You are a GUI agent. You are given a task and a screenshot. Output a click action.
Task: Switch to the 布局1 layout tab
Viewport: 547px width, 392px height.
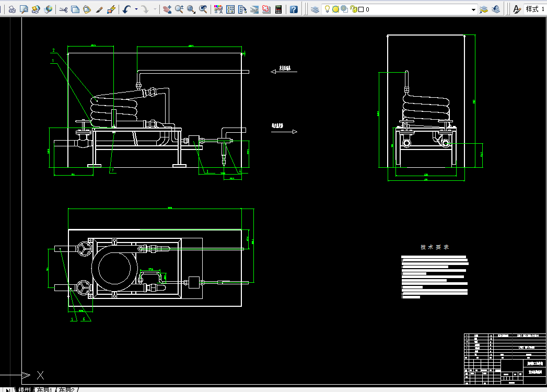click(44, 389)
